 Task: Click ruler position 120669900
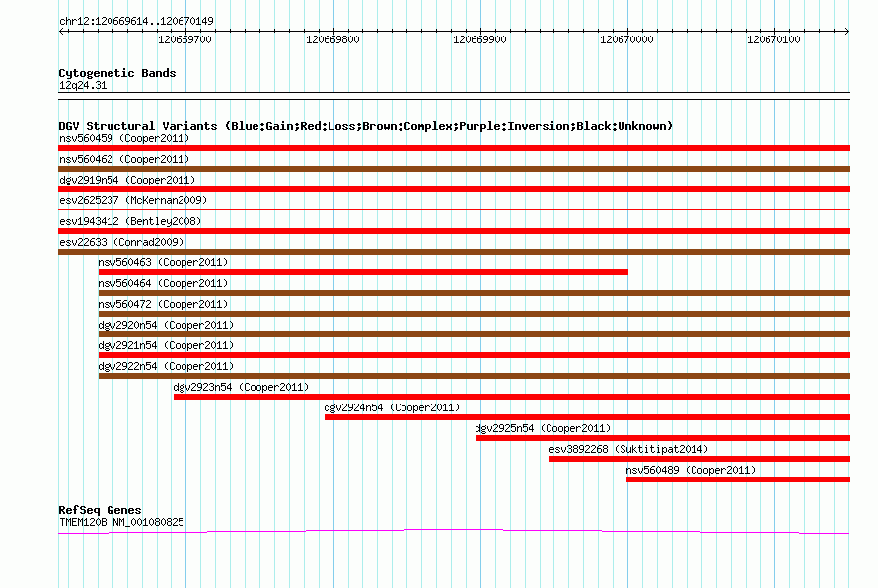pos(479,39)
